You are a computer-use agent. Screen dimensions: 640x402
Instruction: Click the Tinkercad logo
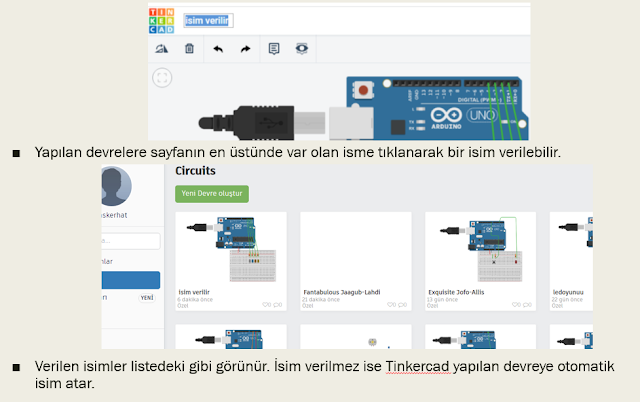pos(161,20)
